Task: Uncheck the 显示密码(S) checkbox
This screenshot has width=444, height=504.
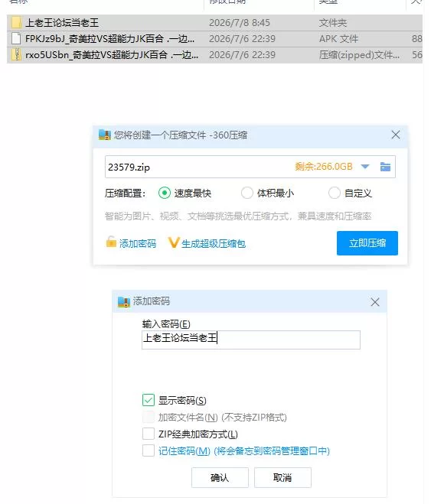Action: point(149,400)
